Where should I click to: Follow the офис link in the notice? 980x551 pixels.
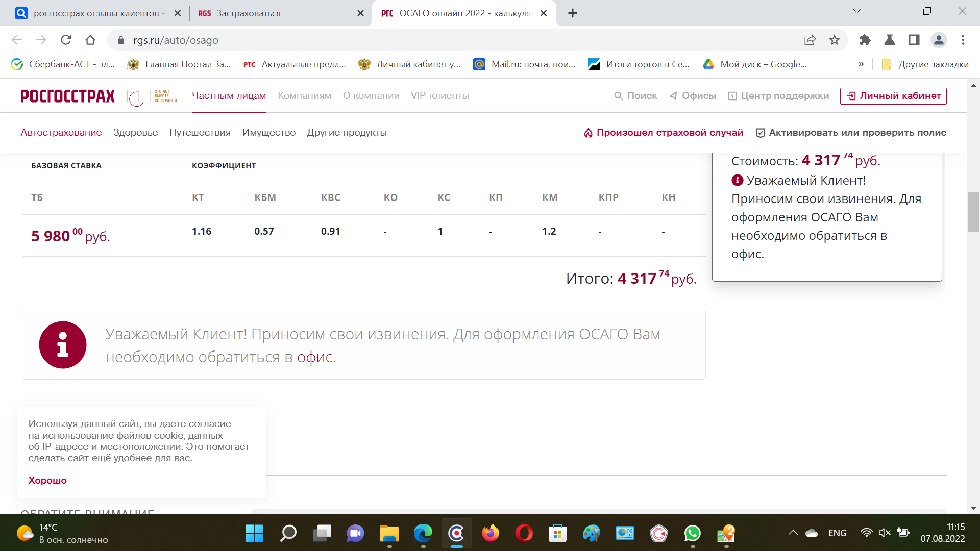coord(315,357)
